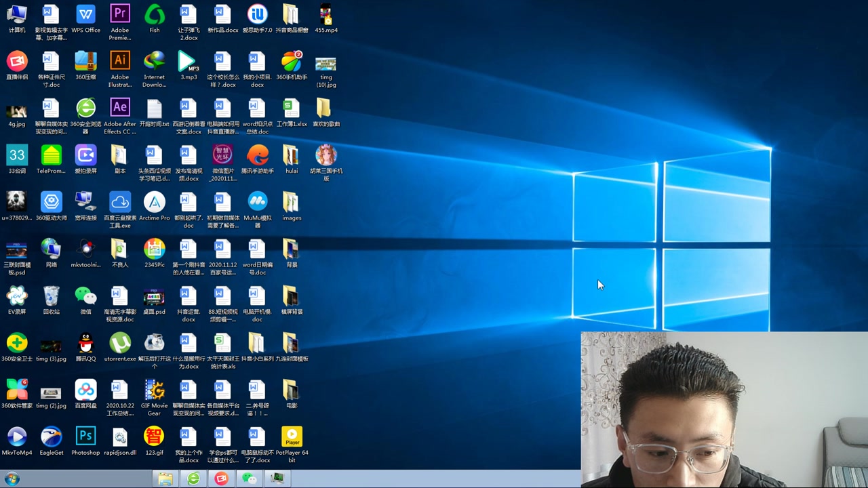Select the 3.mp3 audio file
868x488 pixels.
(x=189, y=66)
